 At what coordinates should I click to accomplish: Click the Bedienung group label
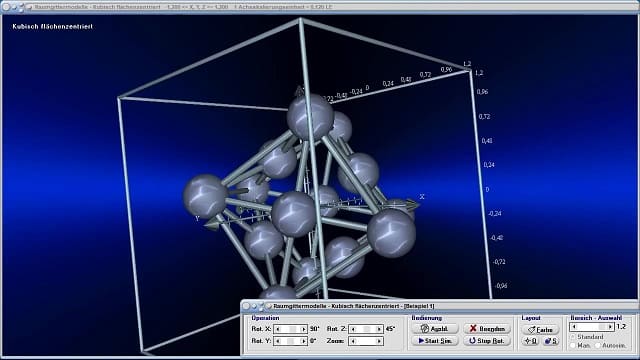pos(427,318)
